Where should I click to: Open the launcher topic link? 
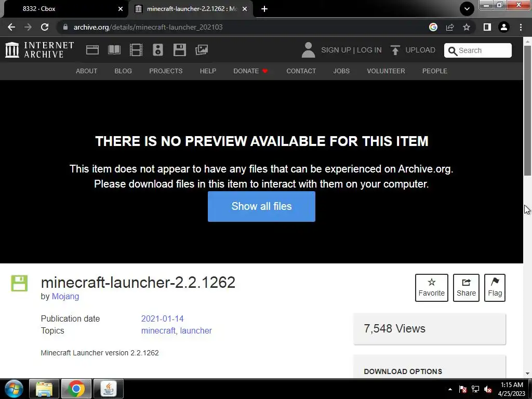pyautogui.click(x=196, y=330)
